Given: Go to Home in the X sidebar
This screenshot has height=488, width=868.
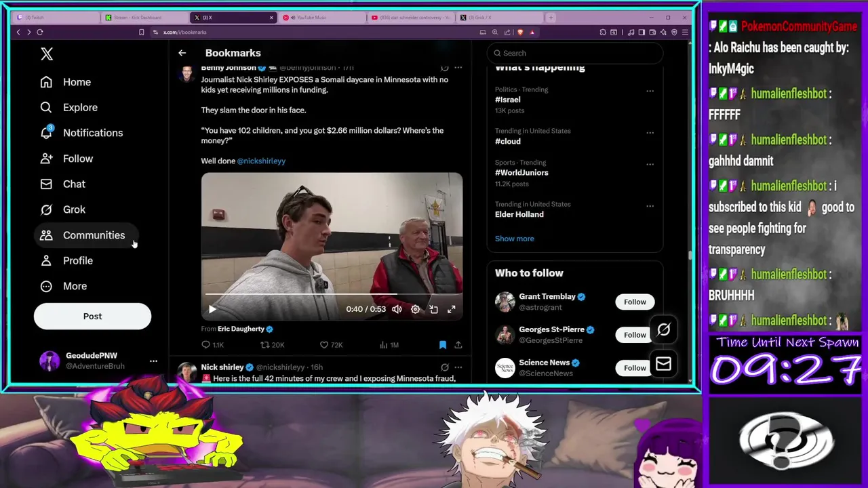Looking at the screenshot, I should 65,82.
